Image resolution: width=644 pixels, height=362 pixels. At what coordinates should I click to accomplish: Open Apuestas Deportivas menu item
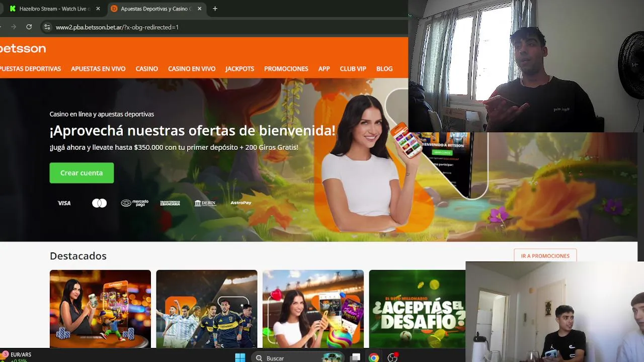(x=30, y=69)
